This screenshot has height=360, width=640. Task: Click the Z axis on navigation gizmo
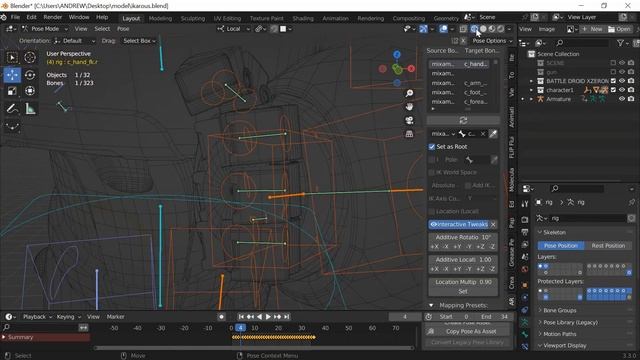pos(397,54)
